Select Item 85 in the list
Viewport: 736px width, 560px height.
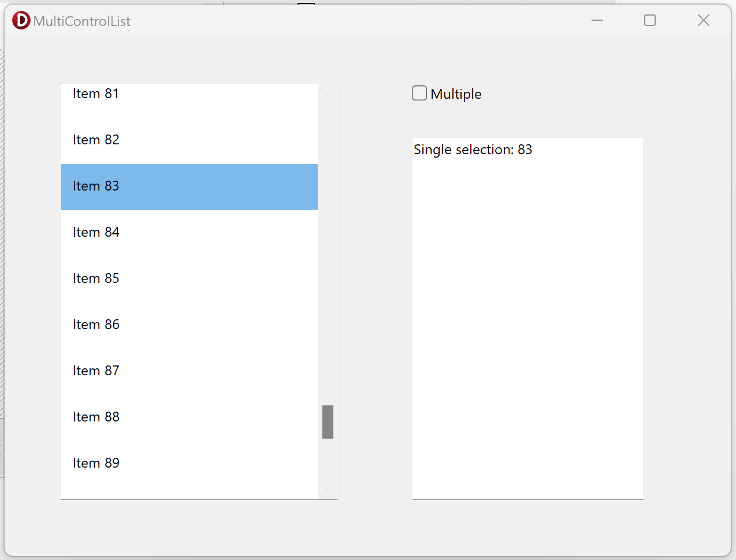coord(189,279)
